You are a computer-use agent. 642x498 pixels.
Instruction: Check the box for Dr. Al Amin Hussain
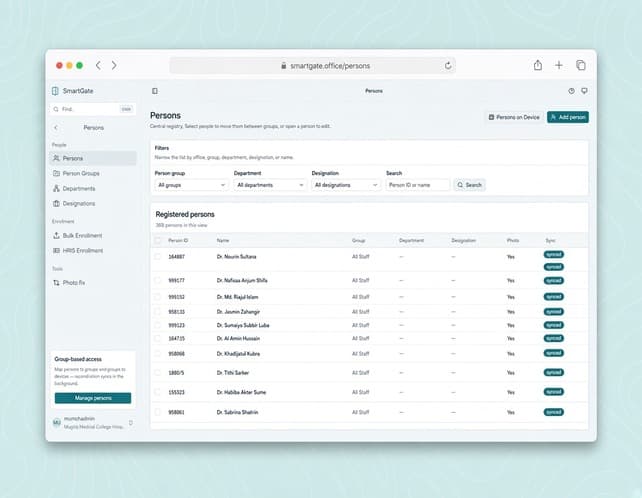158,338
